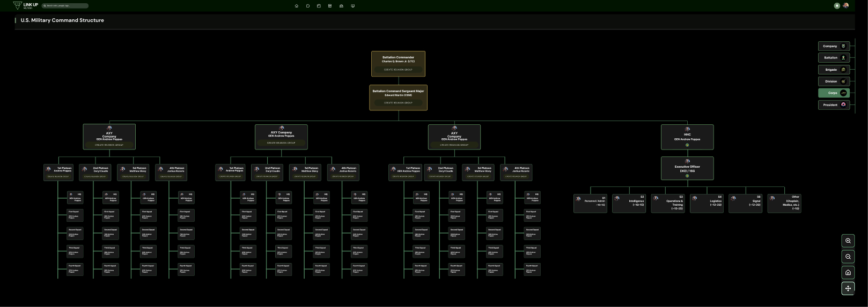
Task: Click Create Reunion Group under Command Sergeant Major
Action: tap(398, 103)
